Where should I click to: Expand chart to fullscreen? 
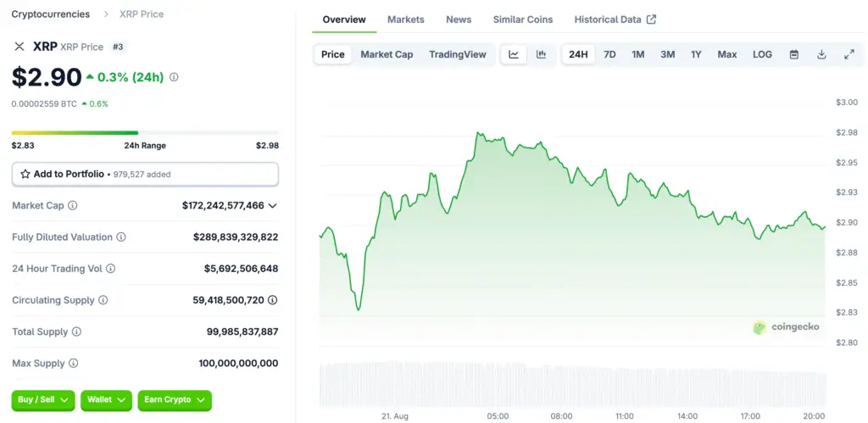[849, 54]
